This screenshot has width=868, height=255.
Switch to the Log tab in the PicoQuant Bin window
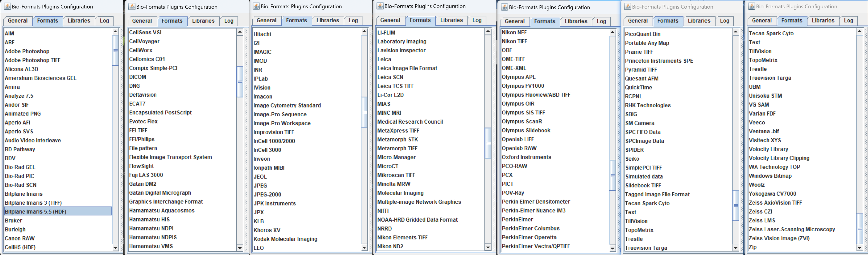(x=724, y=21)
